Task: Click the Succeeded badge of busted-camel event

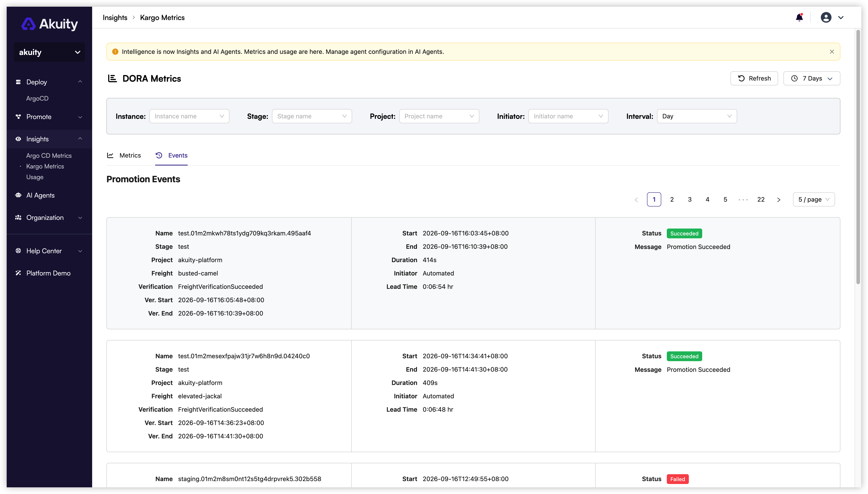Action: point(684,233)
